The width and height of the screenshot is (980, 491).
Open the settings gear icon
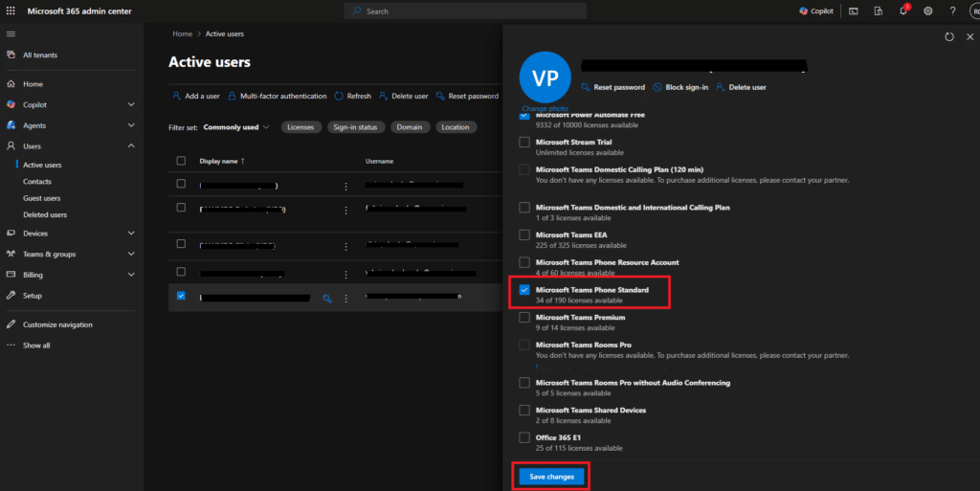point(927,11)
